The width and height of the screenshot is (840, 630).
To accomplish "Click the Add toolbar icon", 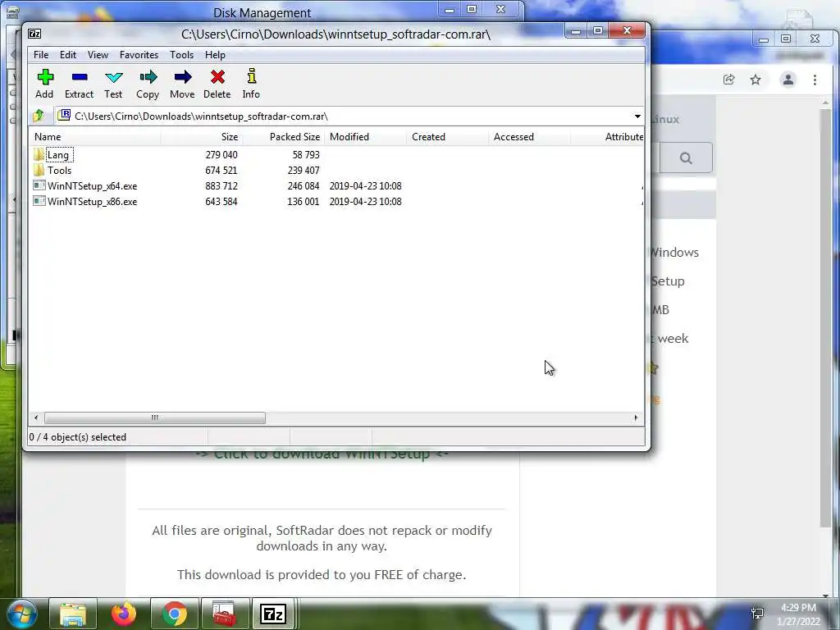I will click(x=45, y=77).
